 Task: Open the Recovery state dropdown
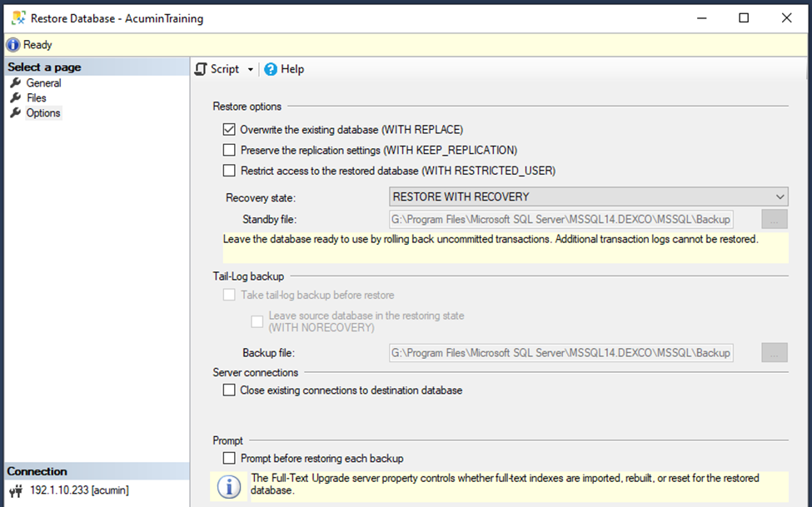588,196
